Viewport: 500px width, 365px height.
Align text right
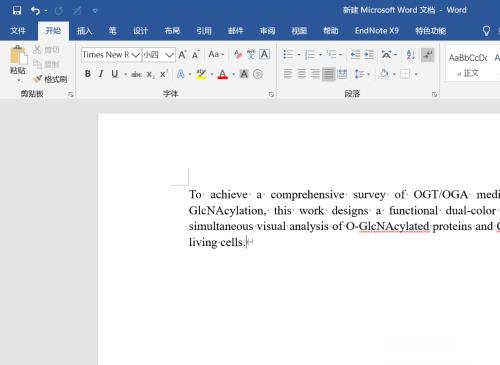click(x=315, y=74)
